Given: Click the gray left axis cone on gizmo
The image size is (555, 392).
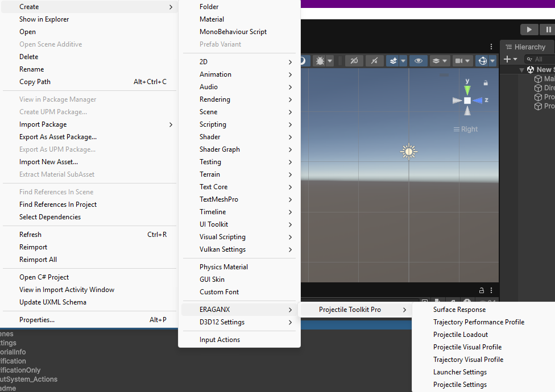Looking at the screenshot, I should 457,101.
